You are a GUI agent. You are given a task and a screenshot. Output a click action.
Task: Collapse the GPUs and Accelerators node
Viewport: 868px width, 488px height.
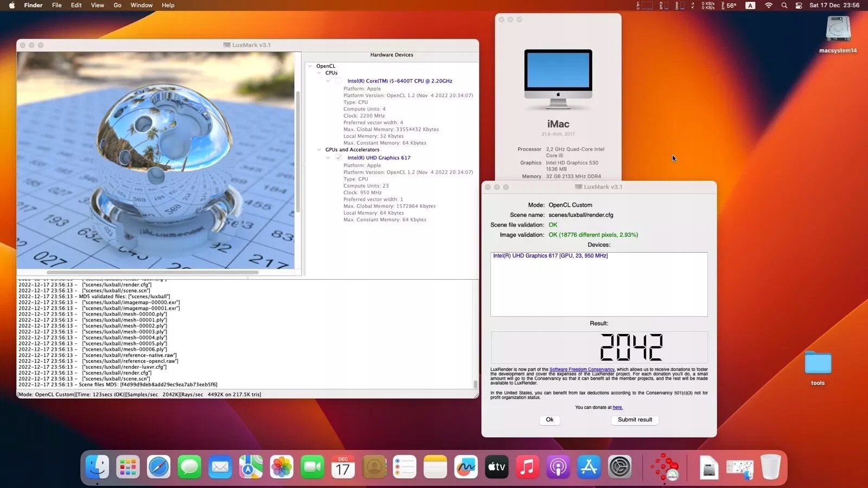point(319,150)
